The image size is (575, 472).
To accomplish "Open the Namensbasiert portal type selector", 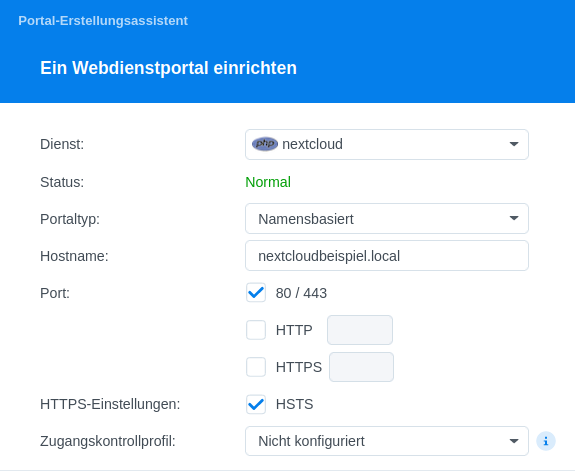I will (387, 219).
